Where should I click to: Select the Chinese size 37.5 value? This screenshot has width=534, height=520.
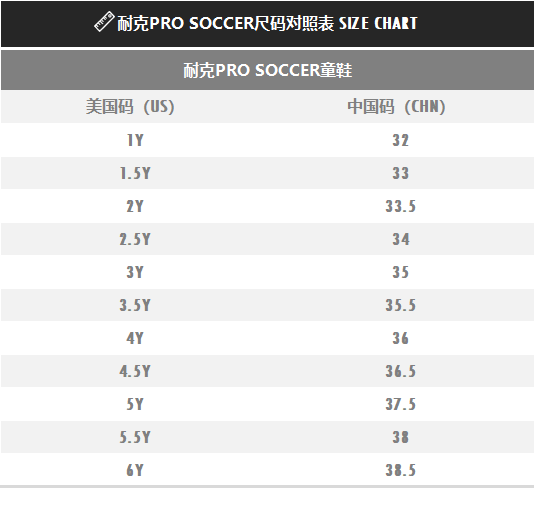[x=400, y=405]
